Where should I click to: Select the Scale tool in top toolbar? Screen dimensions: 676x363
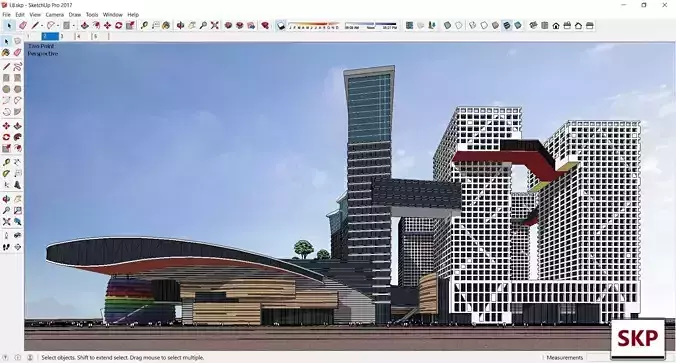pyautogui.click(x=130, y=25)
